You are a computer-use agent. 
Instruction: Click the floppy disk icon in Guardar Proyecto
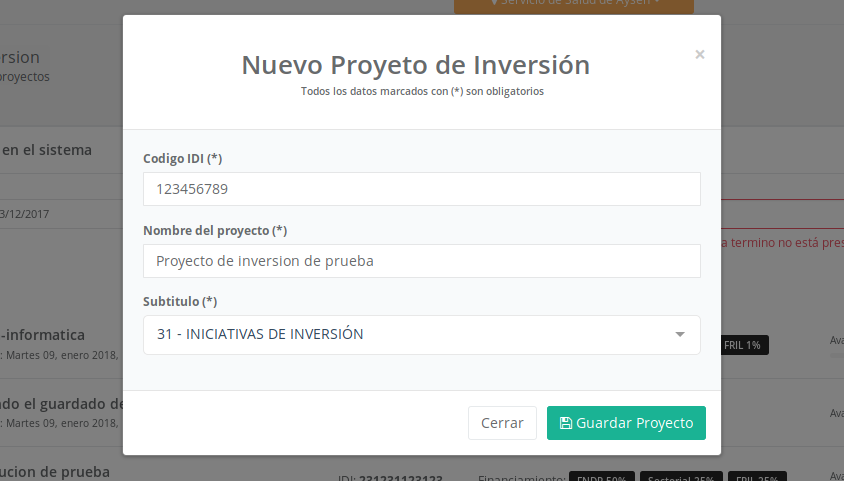pos(566,423)
